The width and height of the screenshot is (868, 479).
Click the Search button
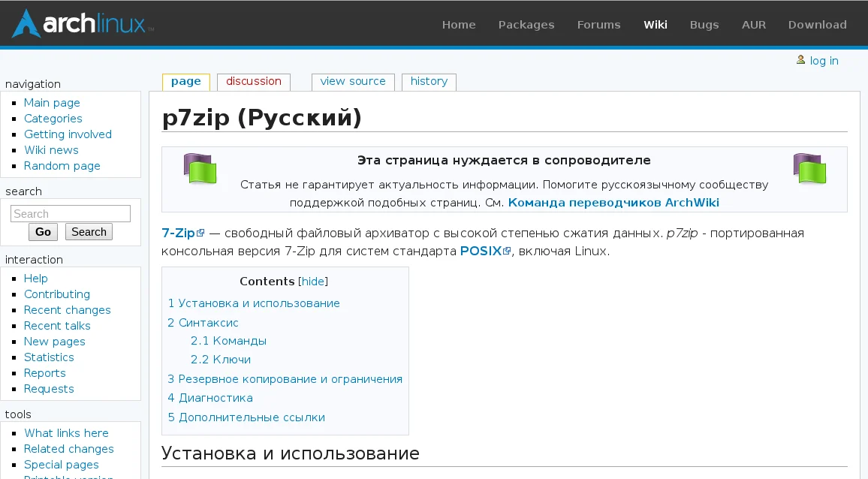89,232
